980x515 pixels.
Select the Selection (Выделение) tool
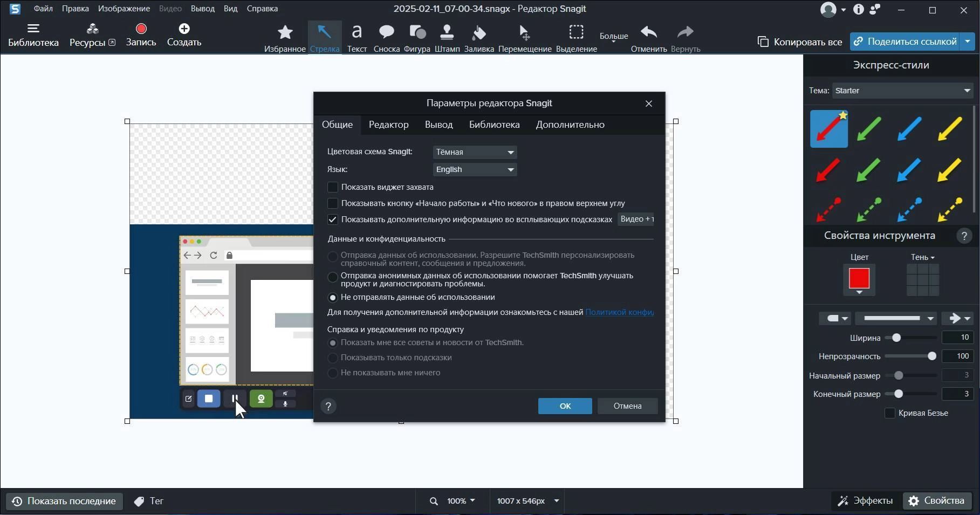(x=576, y=38)
